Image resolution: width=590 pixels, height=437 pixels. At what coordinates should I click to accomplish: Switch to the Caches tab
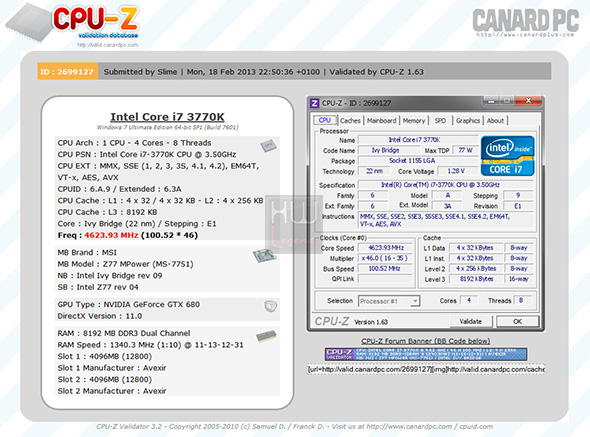(x=350, y=120)
